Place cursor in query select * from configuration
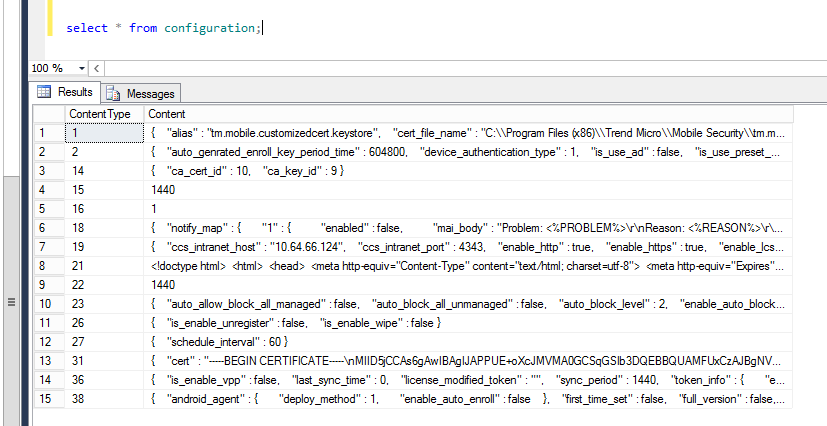 [164, 28]
